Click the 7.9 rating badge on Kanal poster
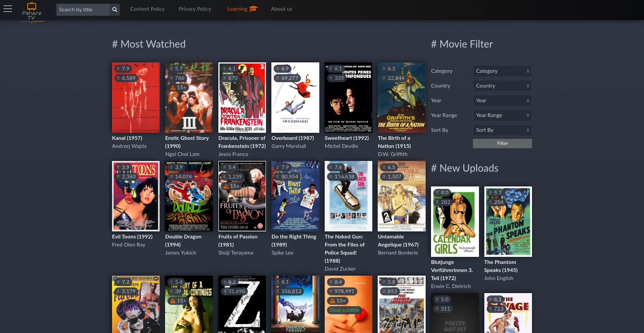Screen dimensions: 644x333 (x=123, y=69)
